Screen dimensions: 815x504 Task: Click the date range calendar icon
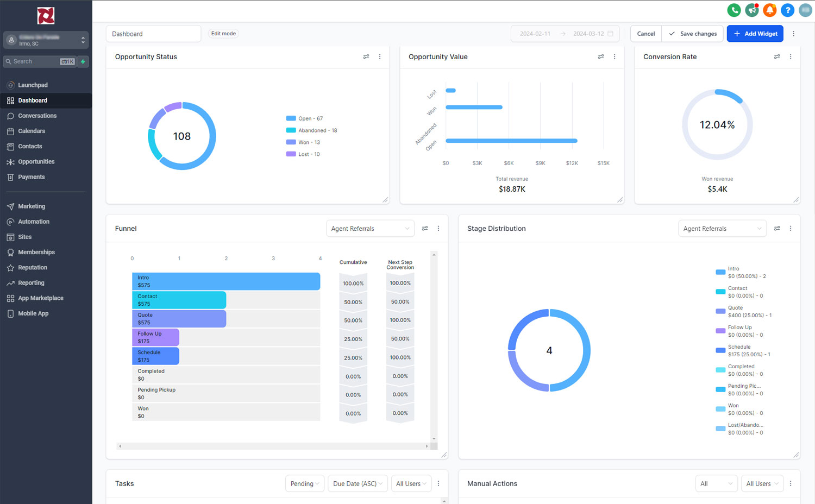coord(610,34)
